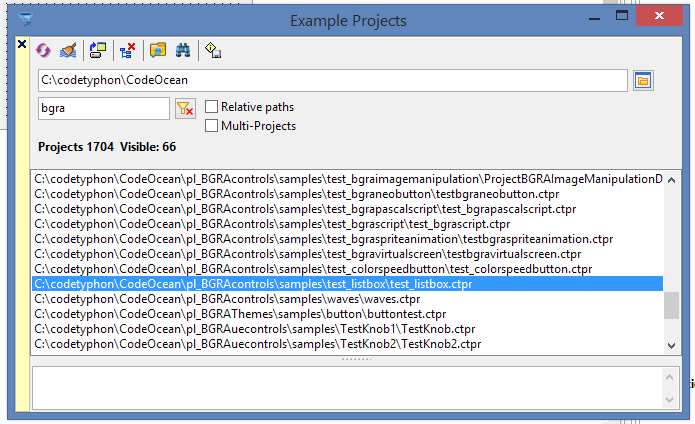Click the browse folder button beside path
The image size is (695, 424).
pos(643,81)
